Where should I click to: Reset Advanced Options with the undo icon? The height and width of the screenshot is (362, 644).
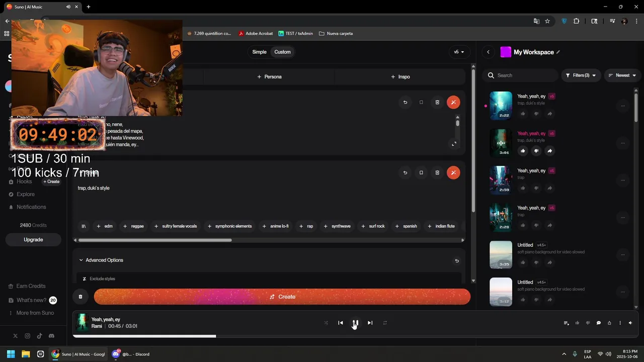tap(457, 260)
